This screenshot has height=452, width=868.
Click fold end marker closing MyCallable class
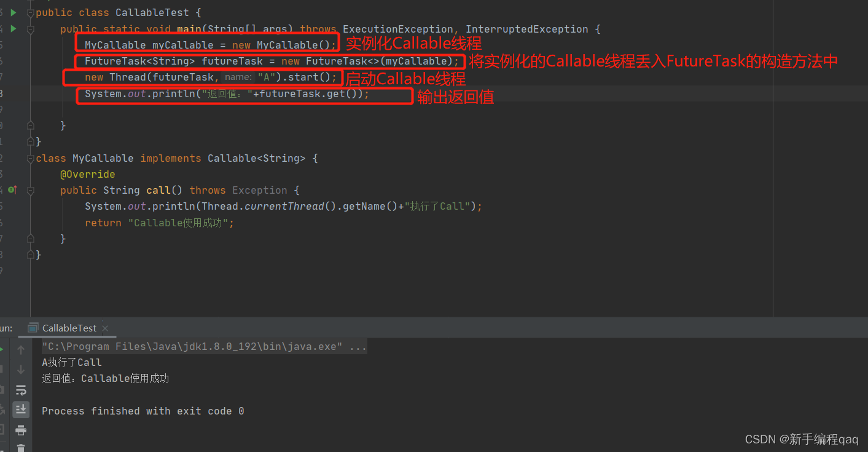point(31,254)
